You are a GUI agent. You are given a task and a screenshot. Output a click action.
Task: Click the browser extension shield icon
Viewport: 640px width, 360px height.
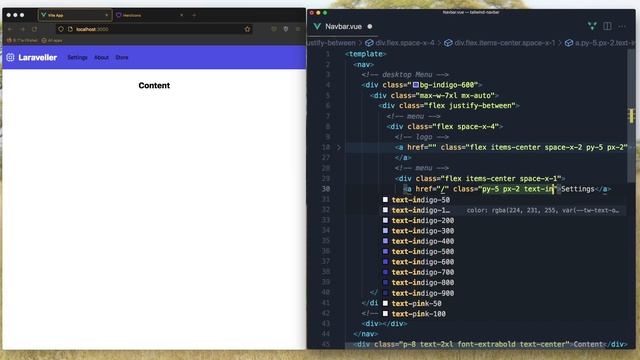[286, 29]
